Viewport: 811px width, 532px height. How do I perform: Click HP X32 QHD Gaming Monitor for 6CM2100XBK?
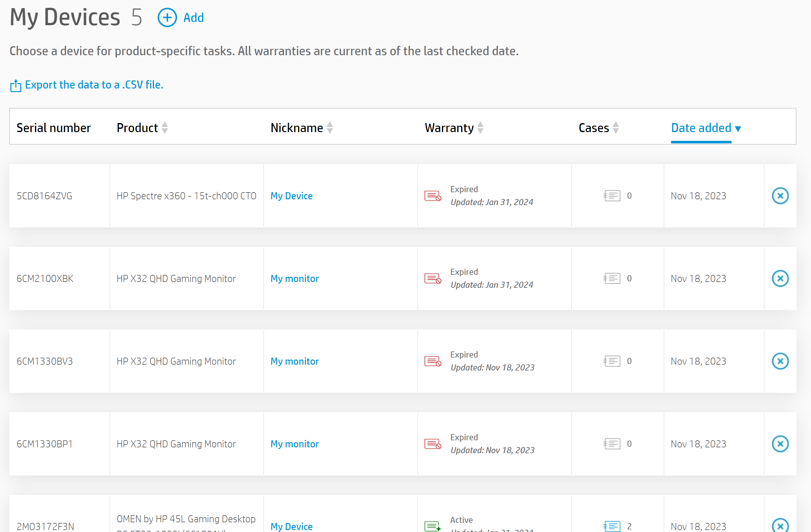[x=176, y=279]
